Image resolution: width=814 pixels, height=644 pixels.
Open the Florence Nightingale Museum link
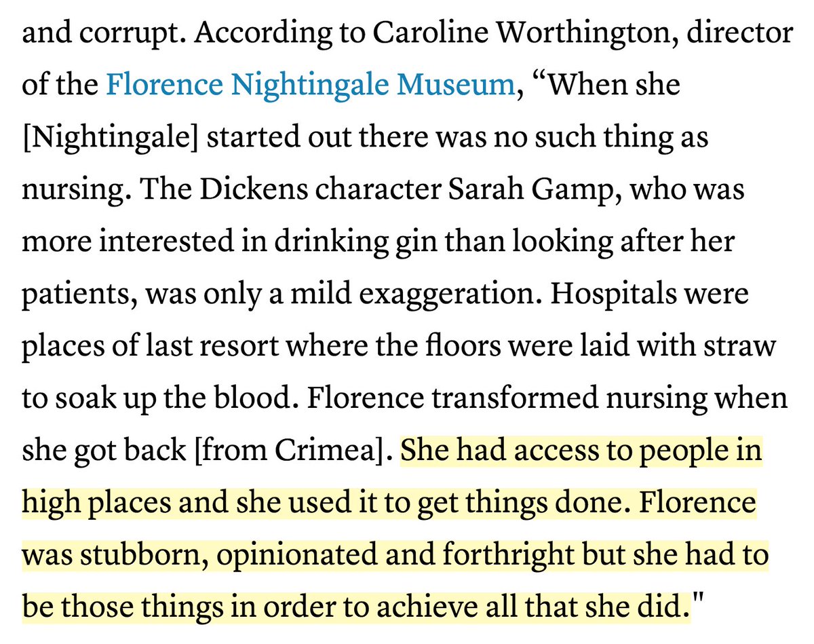(310, 86)
